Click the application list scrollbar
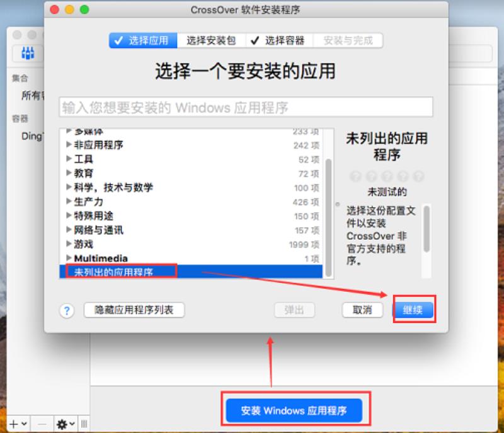This screenshot has width=504, height=433. [328, 218]
